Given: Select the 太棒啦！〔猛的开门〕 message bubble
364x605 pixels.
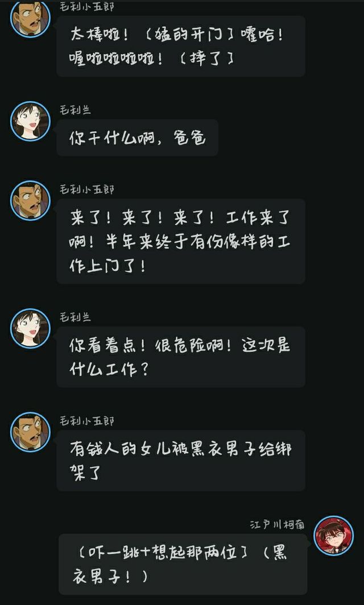Looking at the screenshot, I should pyautogui.click(x=181, y=46).
